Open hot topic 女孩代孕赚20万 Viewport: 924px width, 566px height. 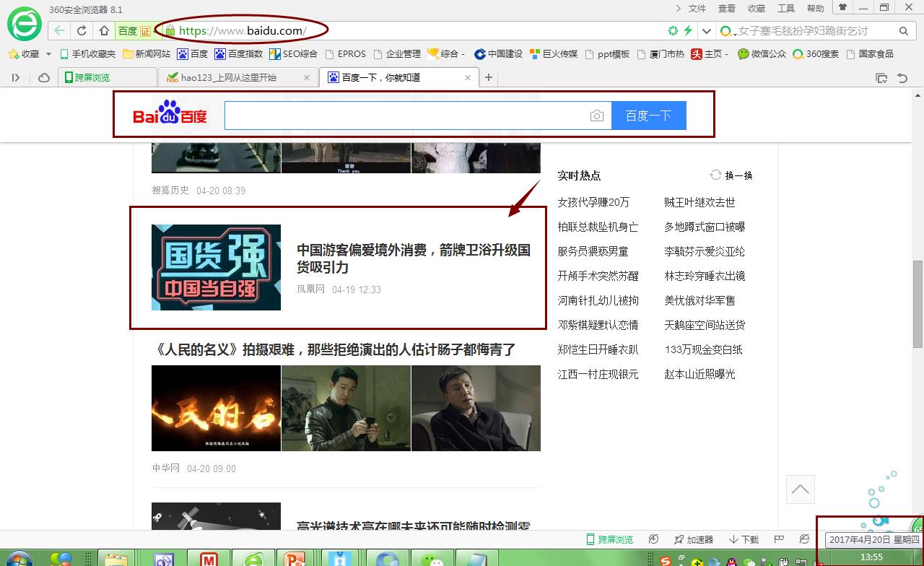(x=593, y=202)
